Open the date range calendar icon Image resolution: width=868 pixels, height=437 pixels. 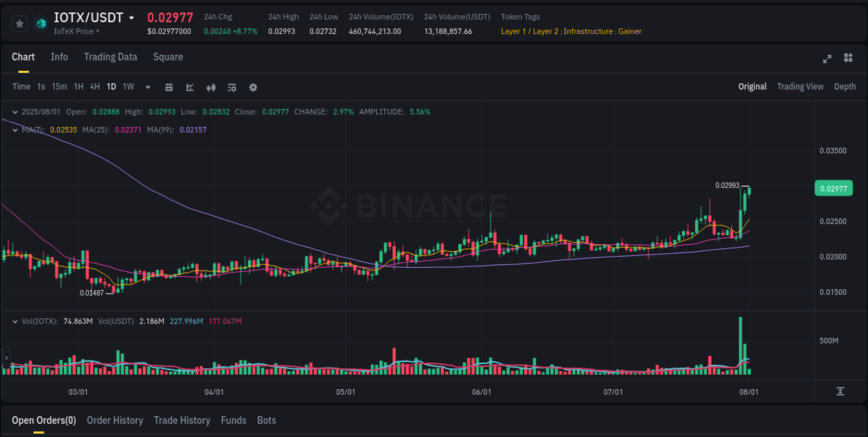(x=169, y=87)
